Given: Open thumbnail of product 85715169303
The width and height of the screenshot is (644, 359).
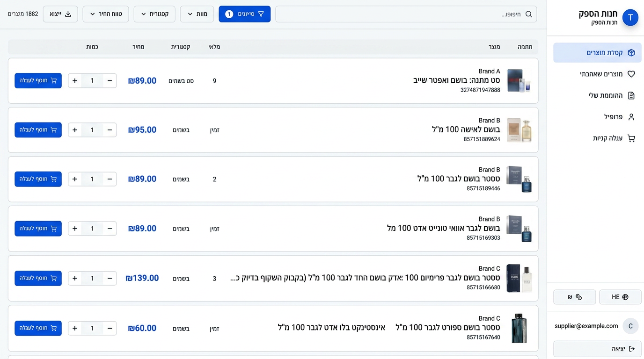Looking at the screenshot, I should click(519, 229).
